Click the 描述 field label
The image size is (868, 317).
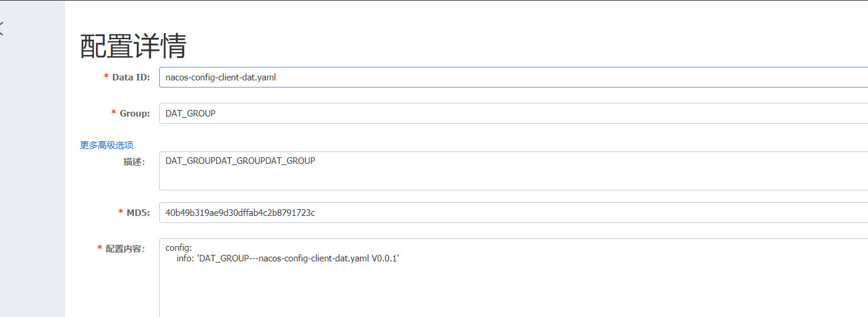134,161
